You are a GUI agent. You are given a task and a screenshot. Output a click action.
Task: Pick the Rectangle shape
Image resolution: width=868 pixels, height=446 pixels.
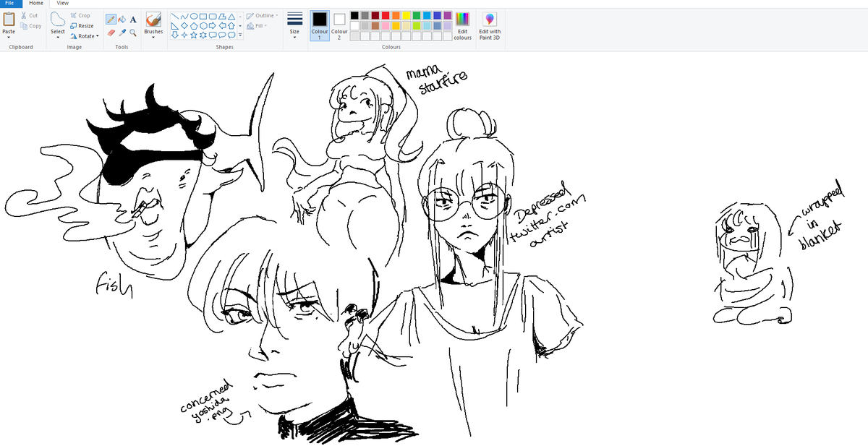tap(204, 16)
